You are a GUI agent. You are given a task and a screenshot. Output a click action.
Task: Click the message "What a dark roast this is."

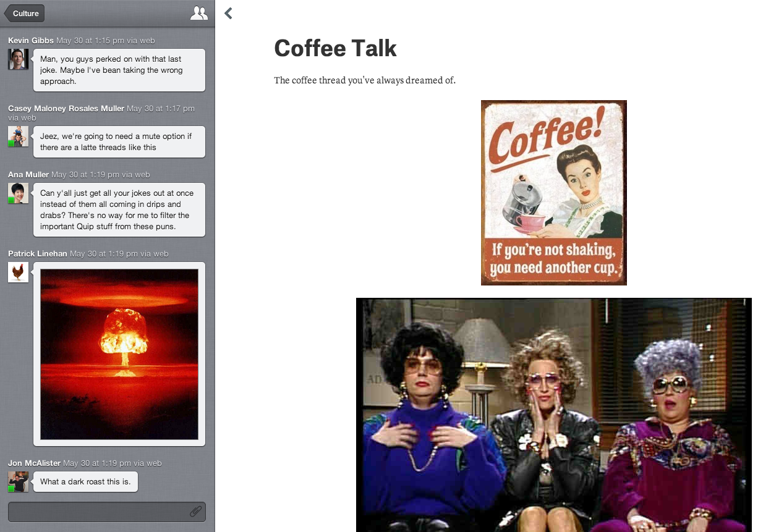click(x=85, y=482)
